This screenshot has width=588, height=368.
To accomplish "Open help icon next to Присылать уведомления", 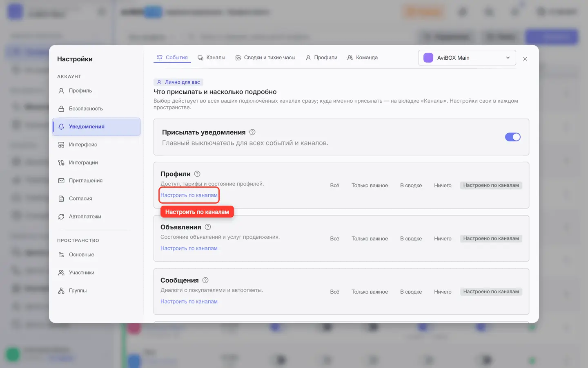I will pos(252,132).
